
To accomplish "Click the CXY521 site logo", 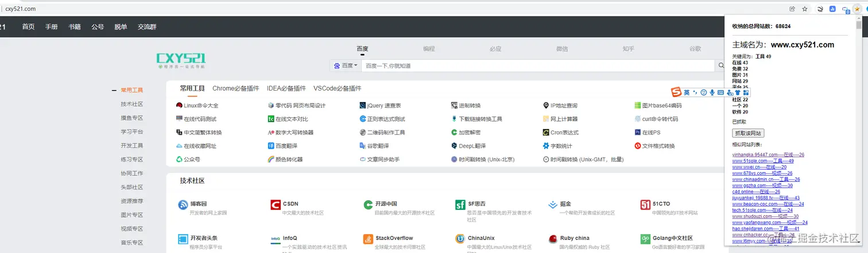I will [181, 61].
